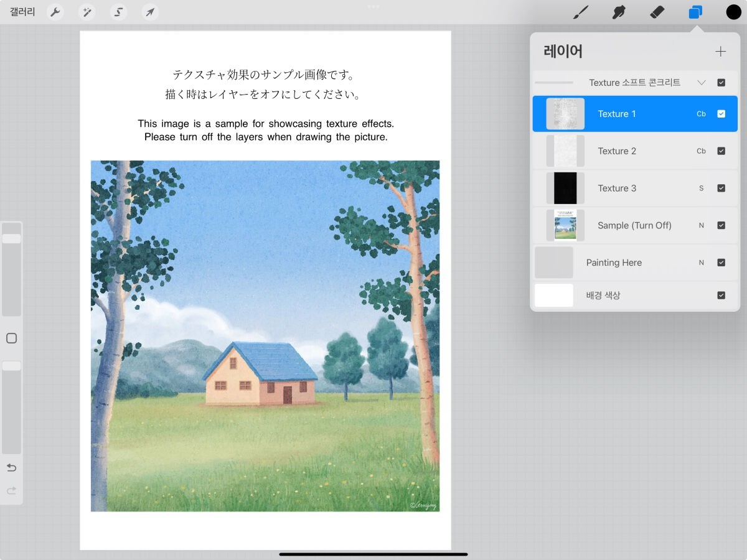Hide the Texture 1 layer
Screen dimensions: 747x560
[x=721, y=114]
